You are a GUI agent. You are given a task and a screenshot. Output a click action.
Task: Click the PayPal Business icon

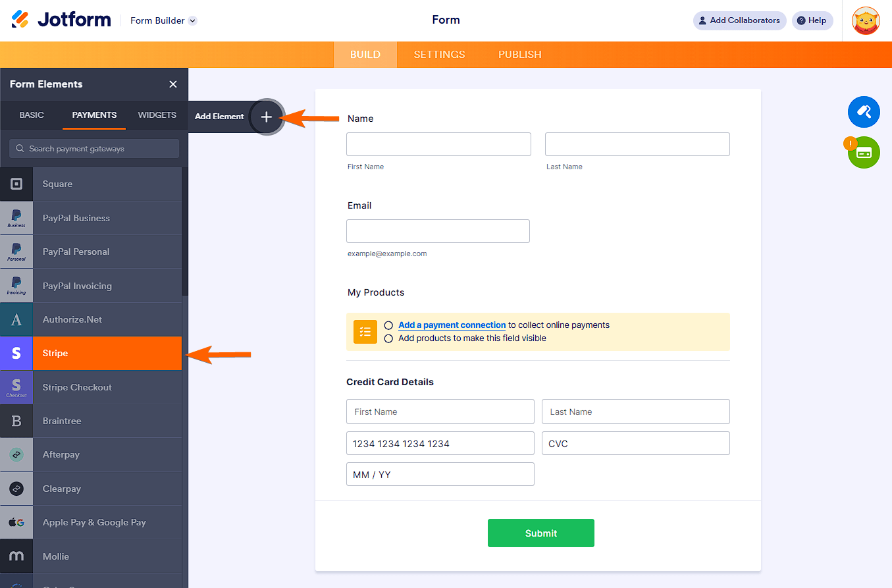[16, 218]
